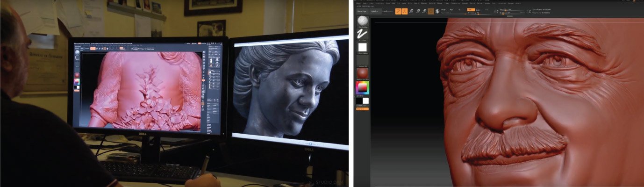644x187 pixels.
Task: Click the icon left of Focal Shift slider
Action: click(x=496, y=11)
